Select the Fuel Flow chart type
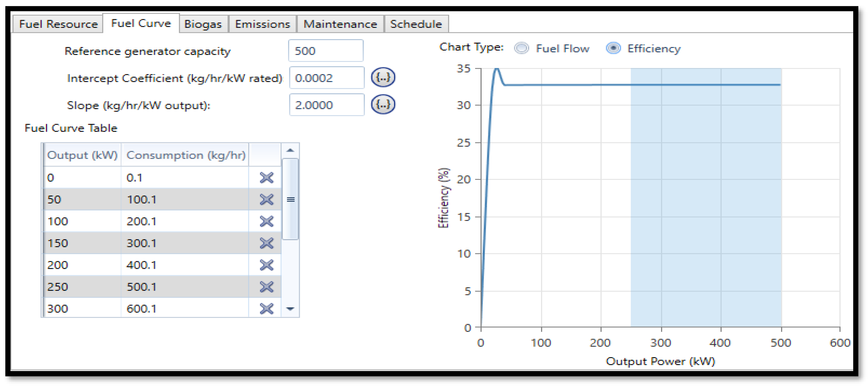The height and width of the screenshot is (386, 868). point(521,48)
